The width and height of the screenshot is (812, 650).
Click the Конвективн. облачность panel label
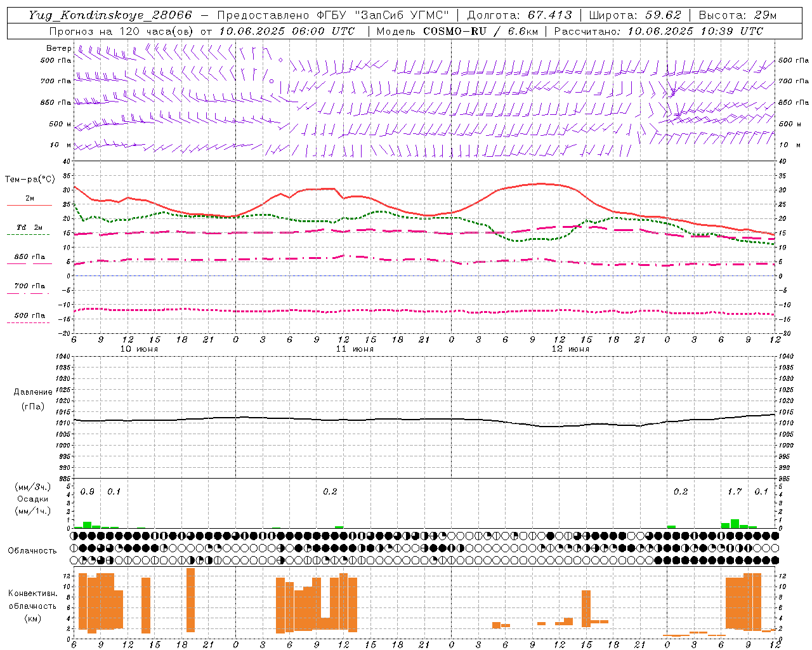pos(32,600)
